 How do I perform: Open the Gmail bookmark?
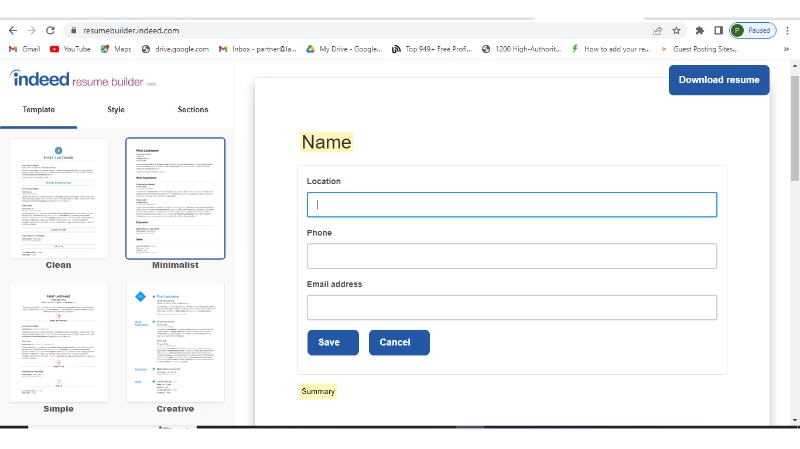point(24,49)
